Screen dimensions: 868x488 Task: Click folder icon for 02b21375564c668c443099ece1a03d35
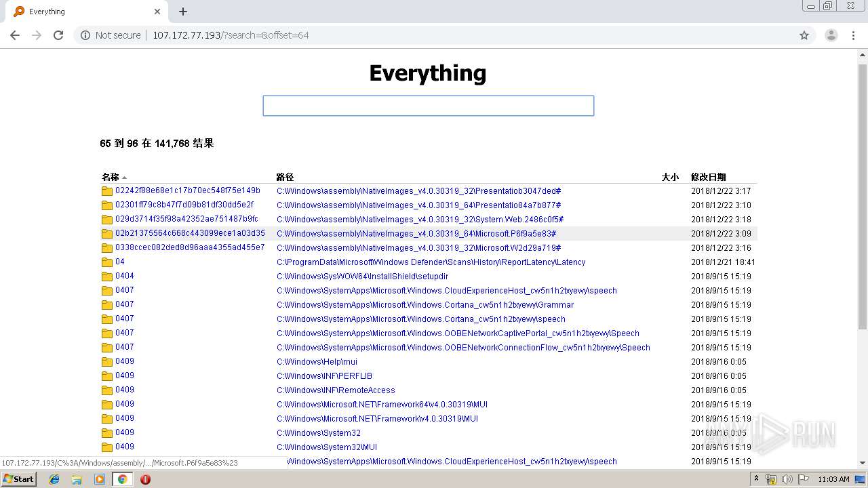pyautogui.click(x=107, y=234)
